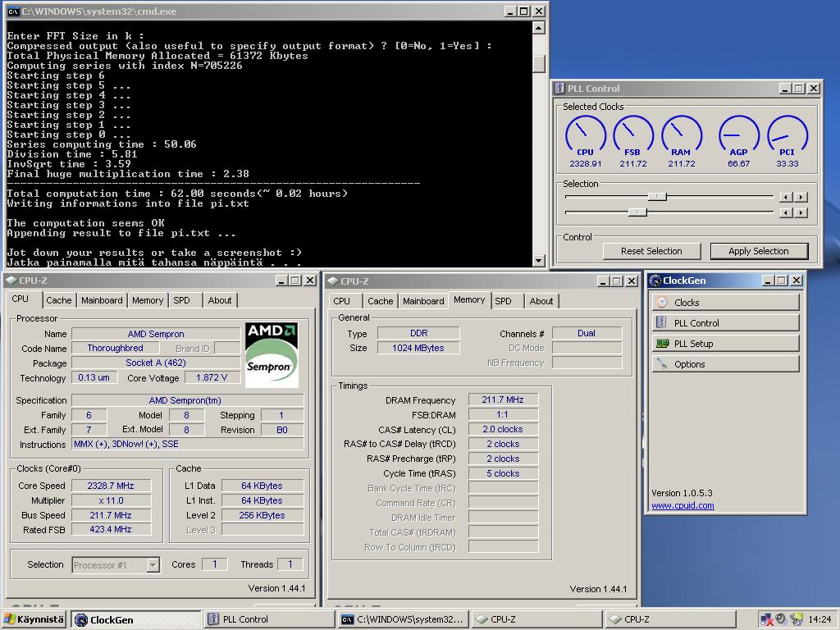The height and width of the screenshot is (630, 840).
Task: Click the upper selection slider thumb
Action: click(657, 197)
